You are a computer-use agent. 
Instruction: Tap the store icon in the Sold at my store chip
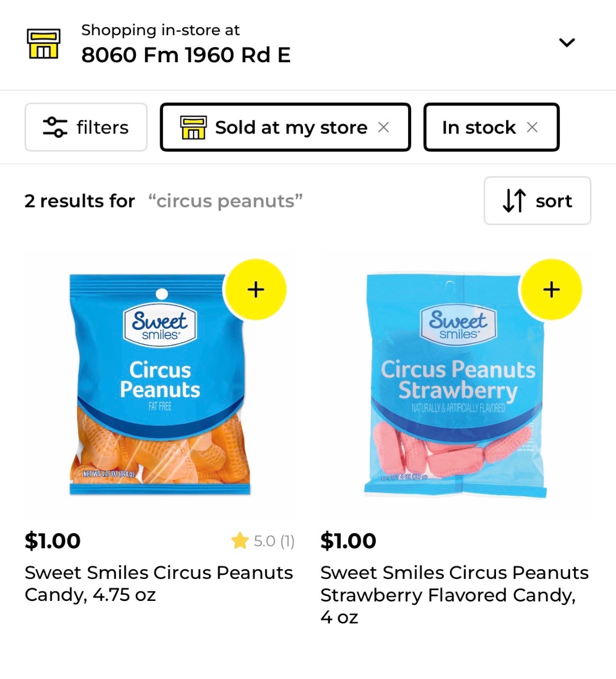(x=193, y=127)
